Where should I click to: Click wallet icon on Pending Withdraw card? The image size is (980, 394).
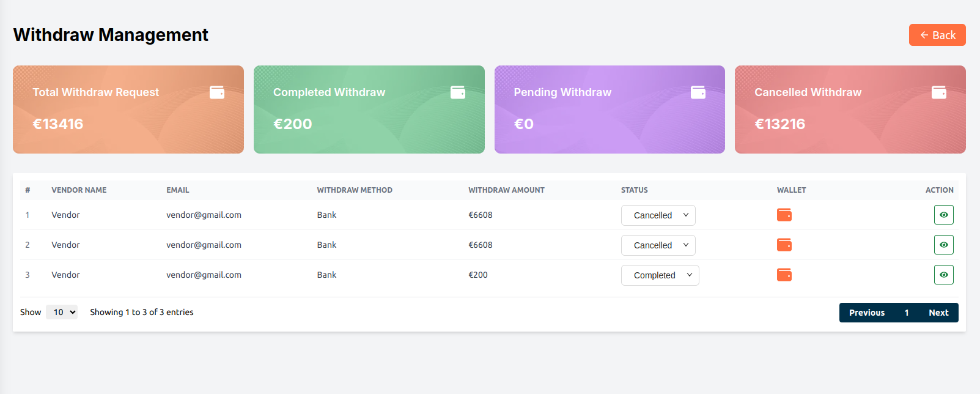698,92
